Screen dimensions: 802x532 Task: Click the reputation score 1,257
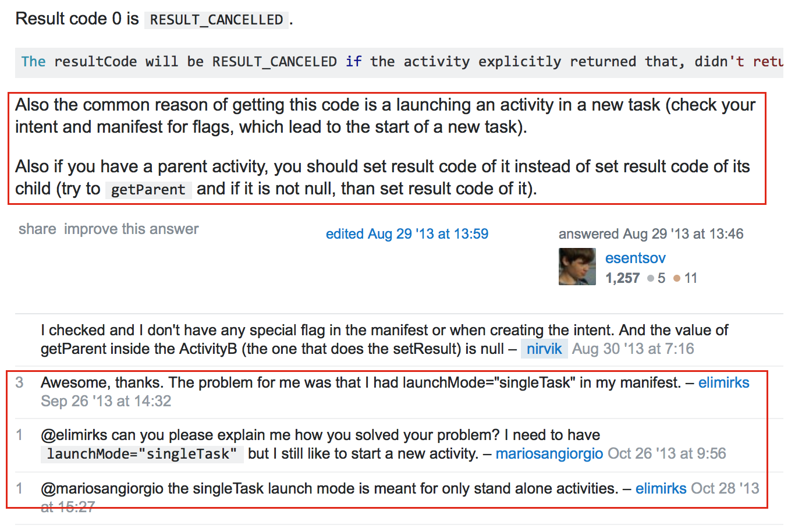[622, 278]
